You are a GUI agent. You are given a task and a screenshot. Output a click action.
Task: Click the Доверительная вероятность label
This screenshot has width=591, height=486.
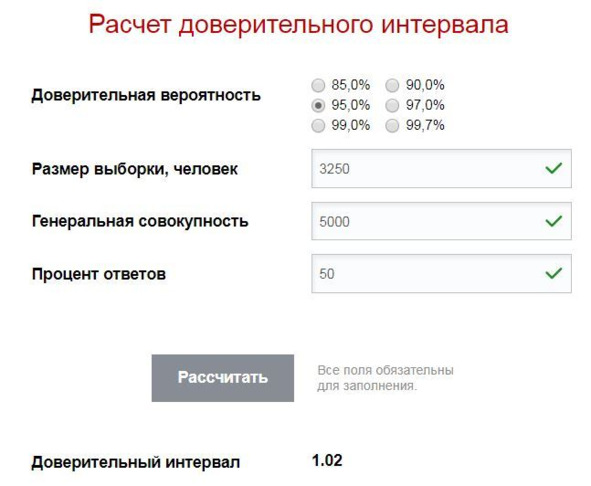[146, 95]
